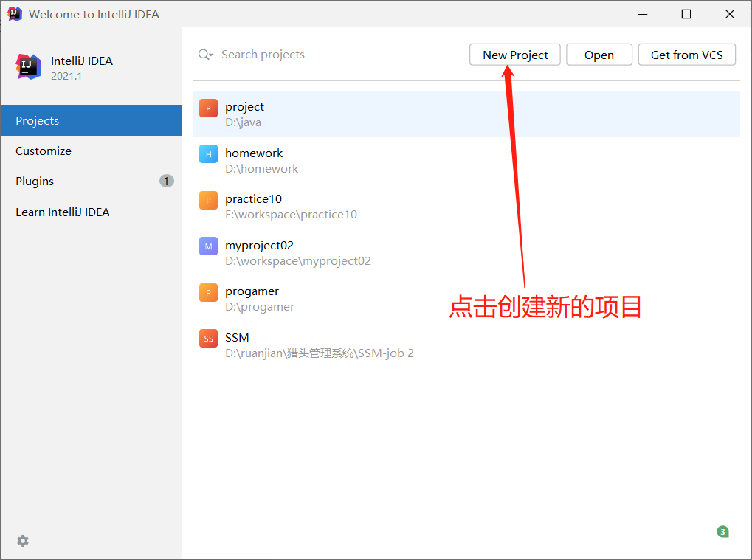Select the Projects sidebar section
This screenshot has width=752, height=560.
(37, 120)
